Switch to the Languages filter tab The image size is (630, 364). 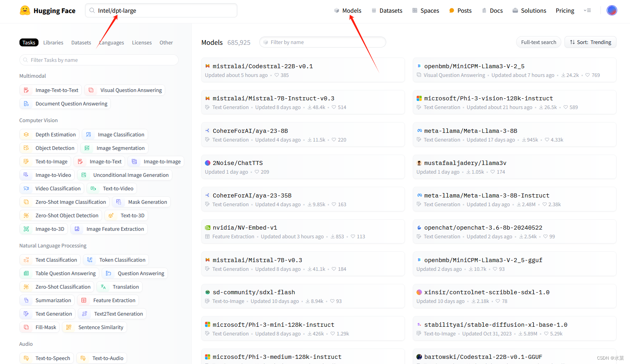click(x=112, y=42)
